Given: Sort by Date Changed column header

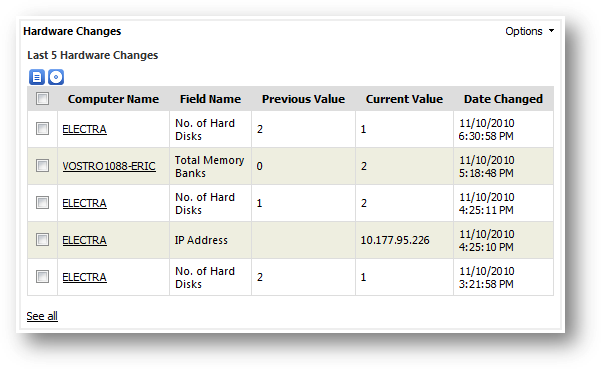Looking at the screenshot, I should click(503, 99).
